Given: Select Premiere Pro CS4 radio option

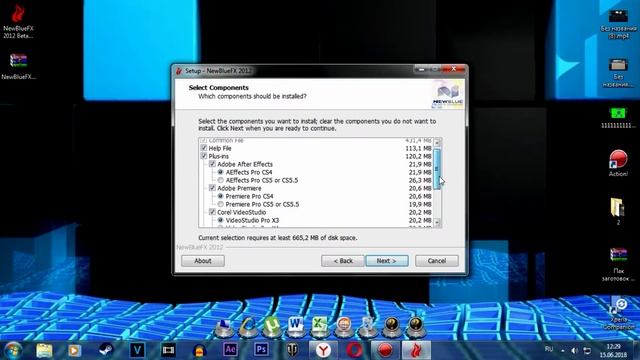Looking at the screenshot, I should pyautogui.click(x=220, y=196).
